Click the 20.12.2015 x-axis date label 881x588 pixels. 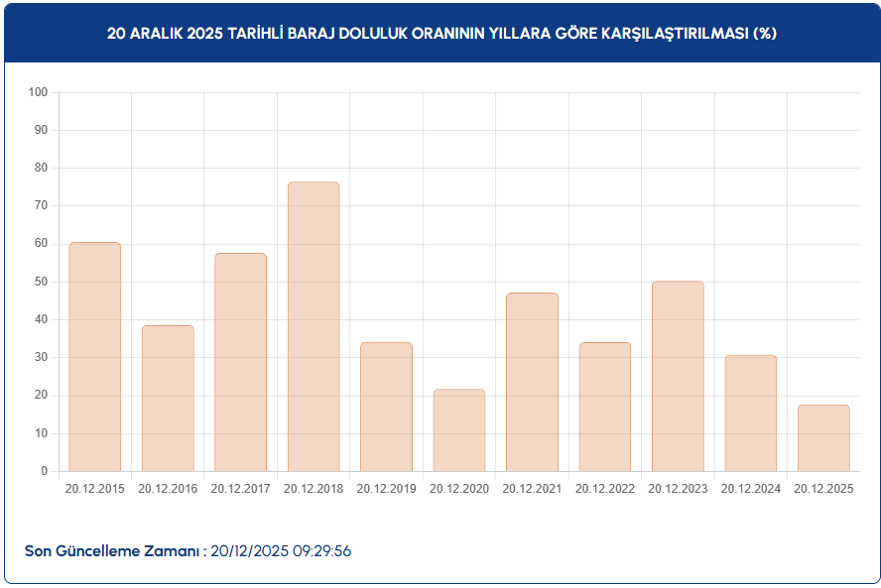[x=94, y=489]
